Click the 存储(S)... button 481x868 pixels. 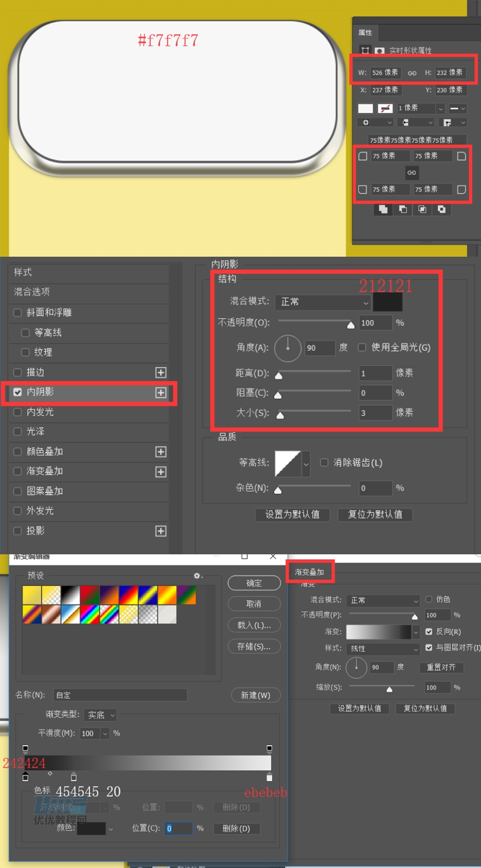[x=254, y=646]
